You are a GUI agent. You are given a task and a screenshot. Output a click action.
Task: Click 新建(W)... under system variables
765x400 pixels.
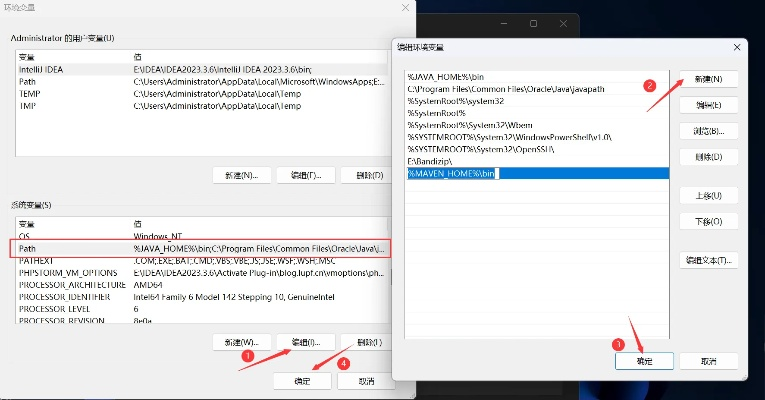coord(242,342)
